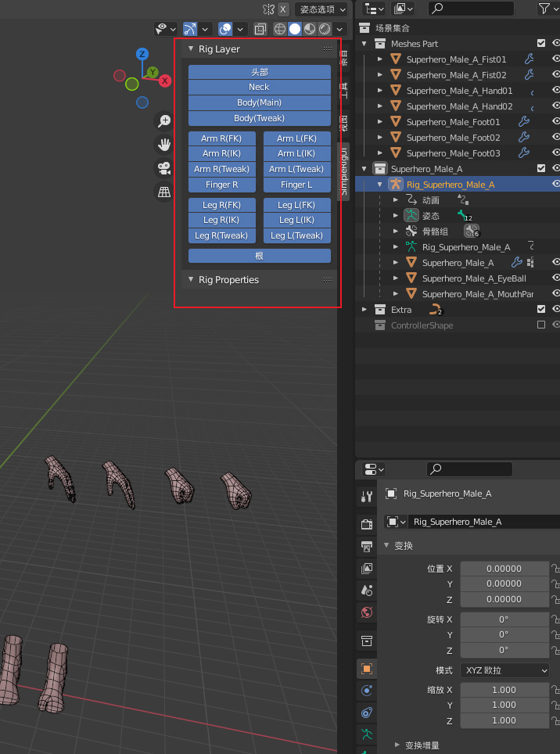The height and width of the screenshot is (754, 560).
Task: Hide Superhero_Male_A_EyeBall with eye icon
Action: coord(555,278)
